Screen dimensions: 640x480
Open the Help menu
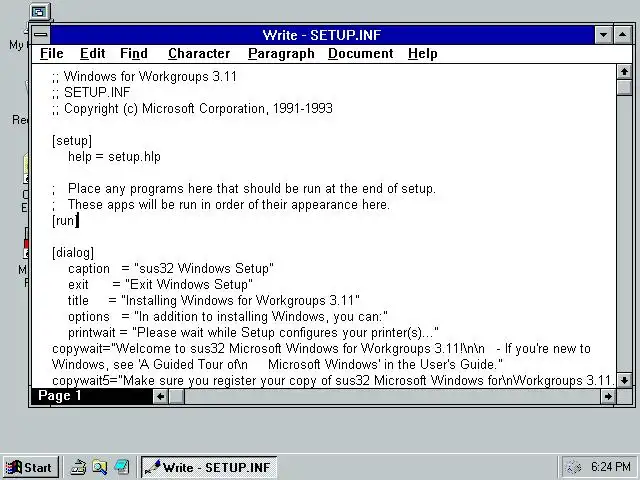click(x=423, y=54)
